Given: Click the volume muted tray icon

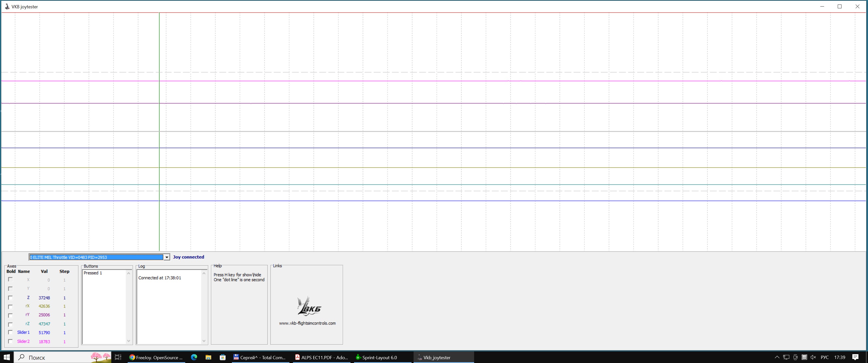Looking at the screenshot, I should click(813, 357).
